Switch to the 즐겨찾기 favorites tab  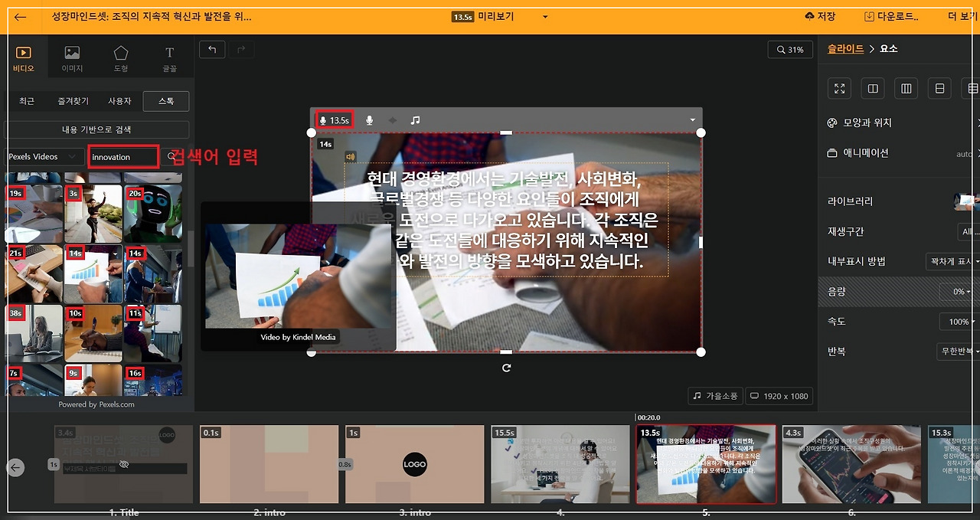point(73,101)
